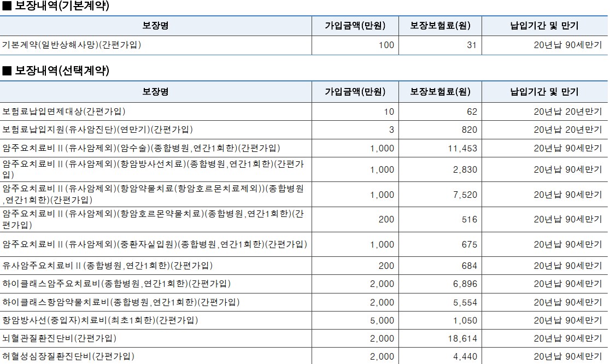Click '20년납 90세만기' in 기본계약(일반상해사망) row
This screenshot has height=364, width=610.
pyautogui.click(x=567, y=45)
